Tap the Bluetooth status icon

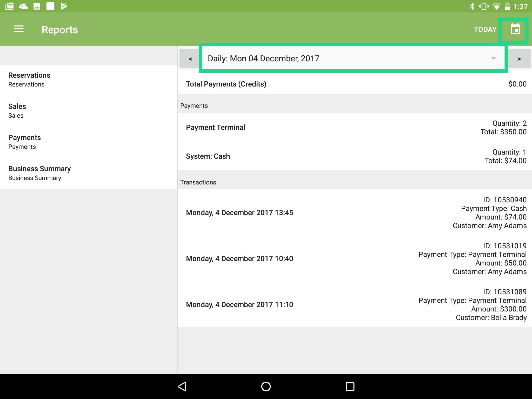click(x=472, y=6)
